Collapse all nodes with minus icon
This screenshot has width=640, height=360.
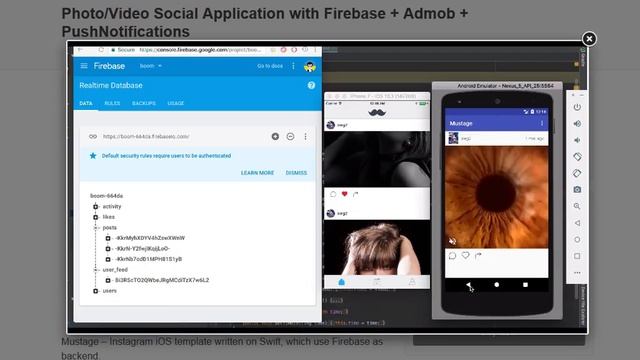(290, 136)
